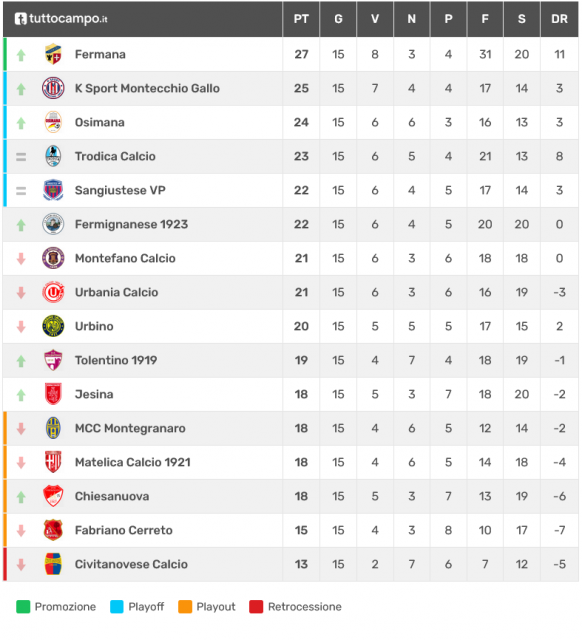Click the Fermana team crest
This screenshot has height=640, width=582.
(x=53, y=54)
